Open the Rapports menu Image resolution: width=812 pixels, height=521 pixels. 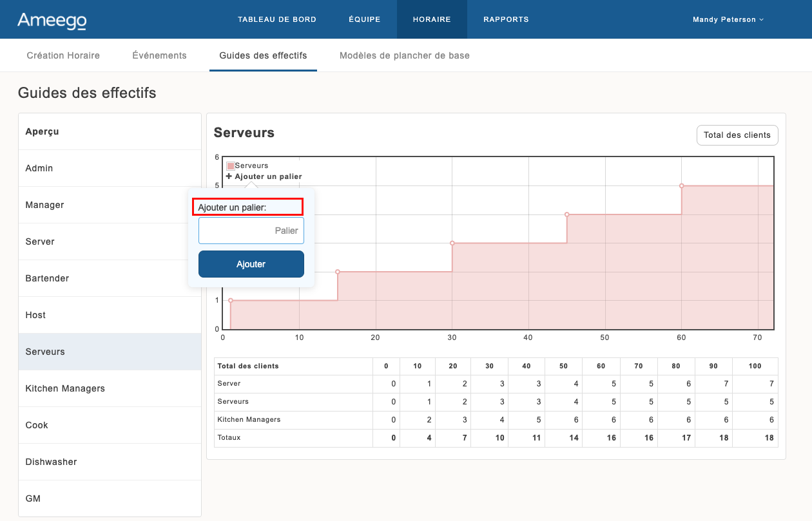click(506, 19)
